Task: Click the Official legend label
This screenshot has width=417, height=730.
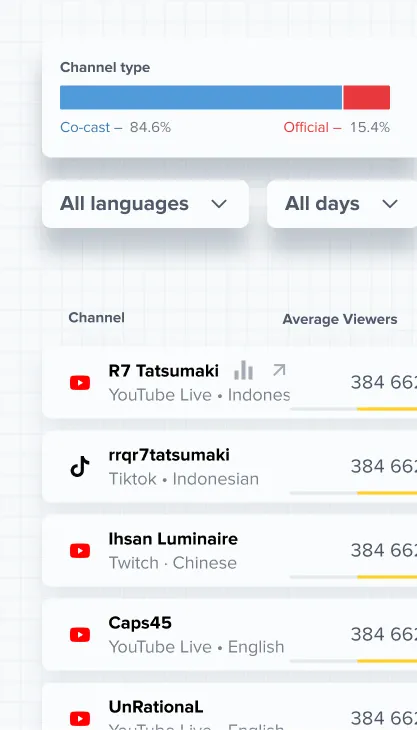Action: pyautogui.click(x=306, y=127)
